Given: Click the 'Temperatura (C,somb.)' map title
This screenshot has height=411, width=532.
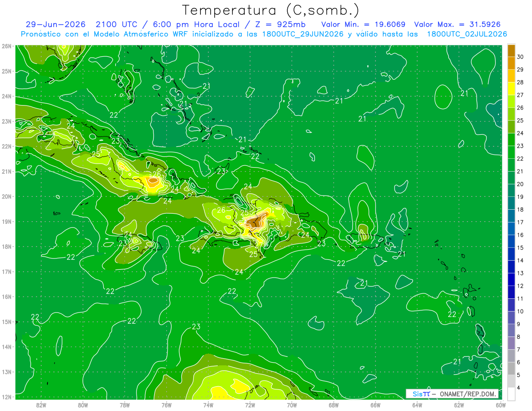Looking at the screenshot, I should [x=270, y=10].
